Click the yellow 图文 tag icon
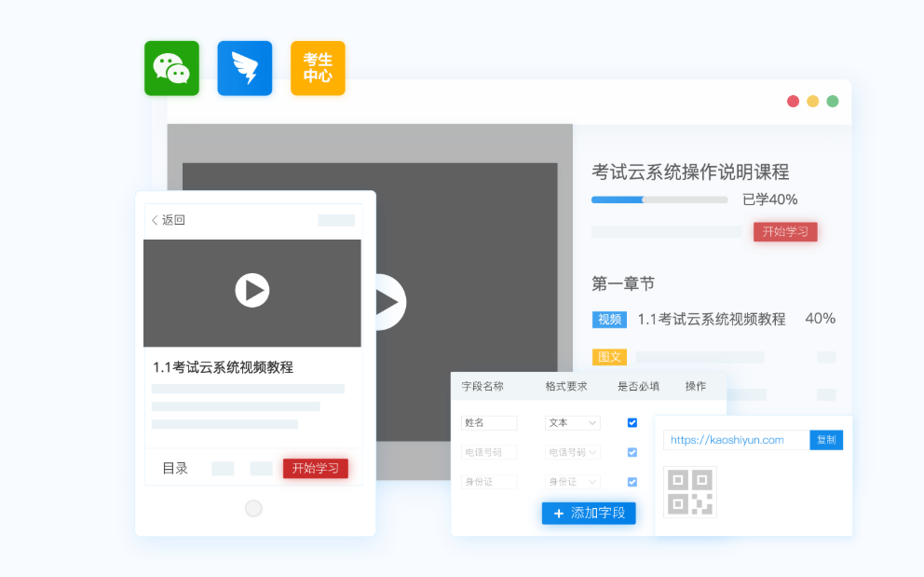This screenshot has width=924, height=577. (609, 357)
